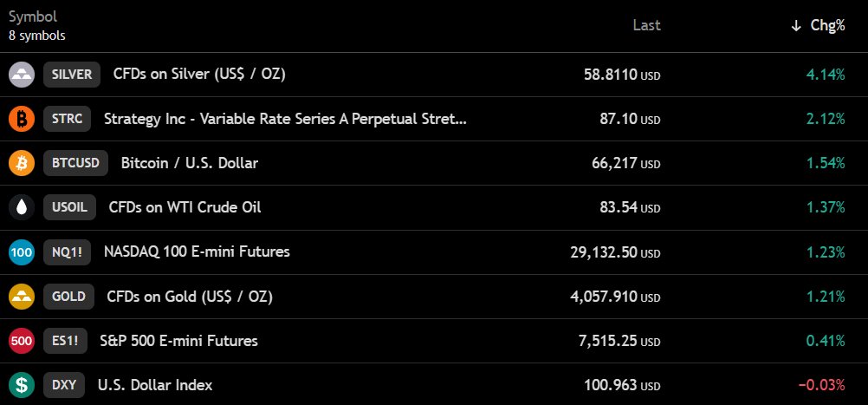Viewport: 868px width, 405px height.
Task: Click the ES1! red 500 icon
Action: (22, 341)
